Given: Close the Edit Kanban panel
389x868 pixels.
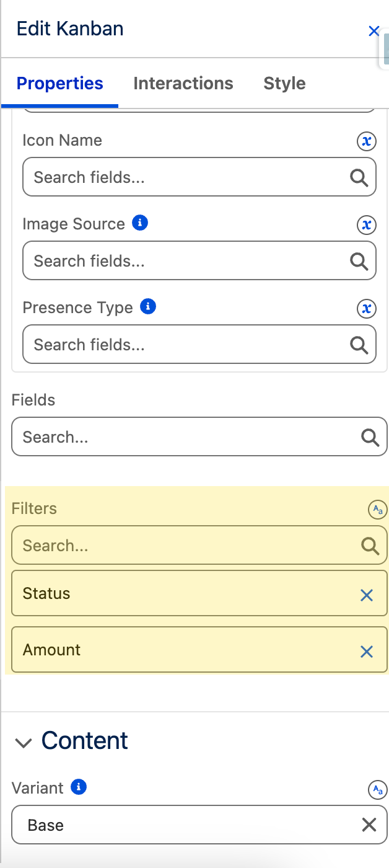Looking at the screenshot, I should point(374,31).
